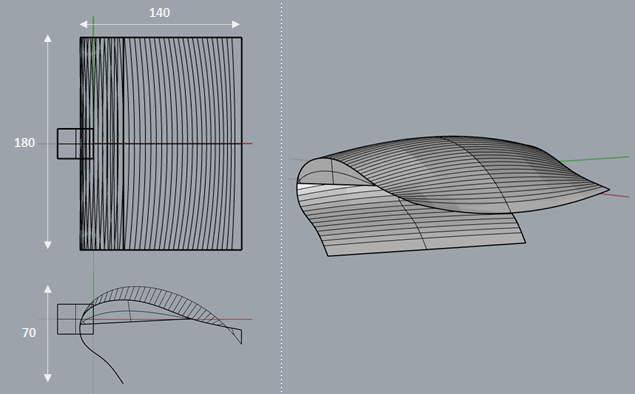Viewport: 635px width, 394px height.
Task: Click top arrowhead of the 180 dimension
Action: 48,38
